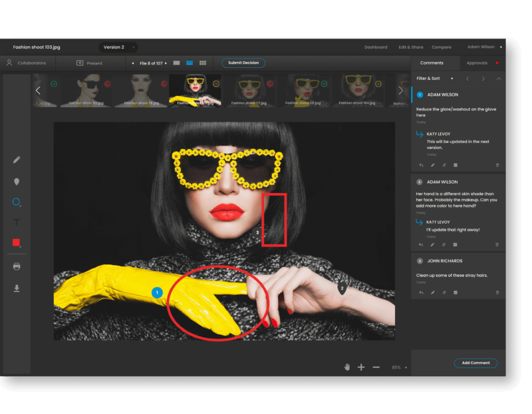532x414 pixels.
Task: Open the Version 2 dropdown
Action: click(x=117, y=47)
